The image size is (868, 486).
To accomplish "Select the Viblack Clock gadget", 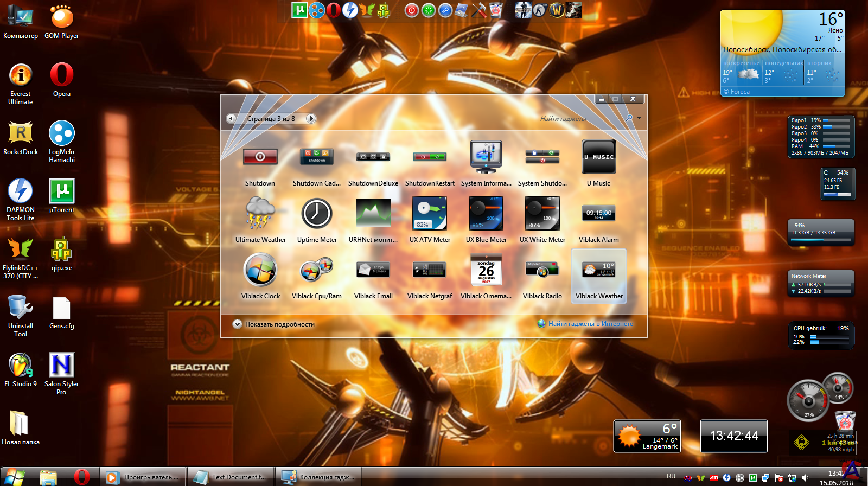I will pos(260,270).
